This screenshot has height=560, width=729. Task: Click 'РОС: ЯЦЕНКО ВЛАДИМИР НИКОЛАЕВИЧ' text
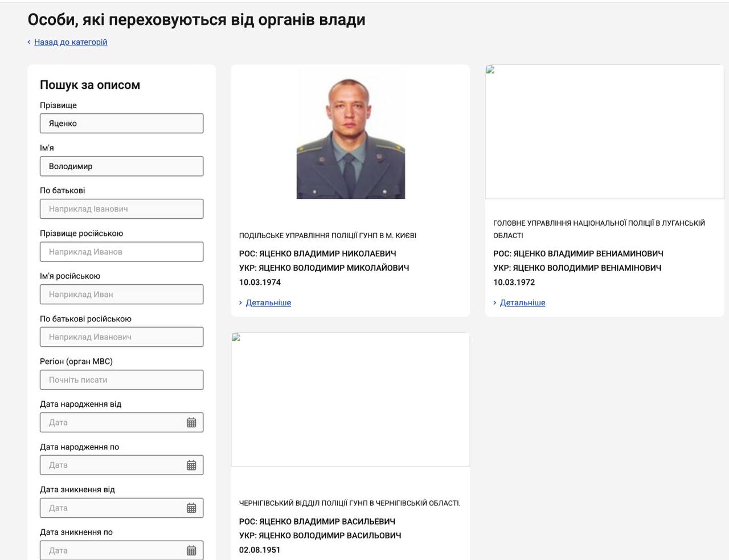point(317,254)
